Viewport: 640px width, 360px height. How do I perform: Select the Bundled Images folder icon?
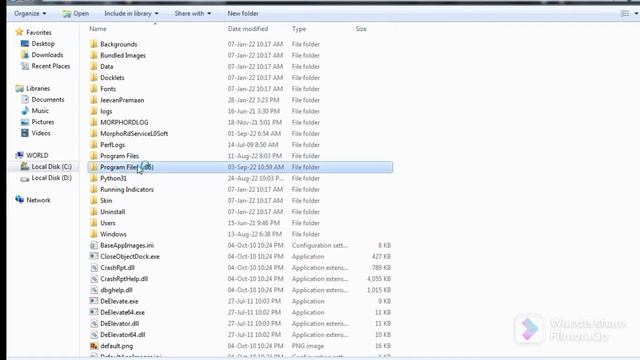tap(94, 55)
